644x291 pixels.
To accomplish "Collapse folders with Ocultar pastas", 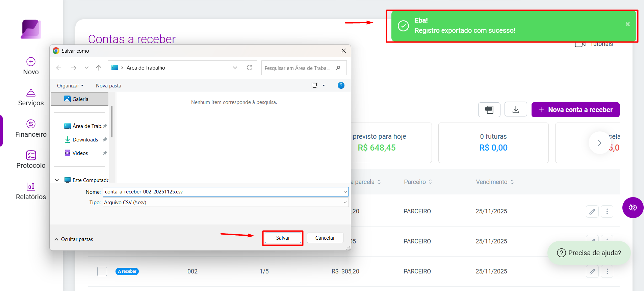I will (74, 239).
